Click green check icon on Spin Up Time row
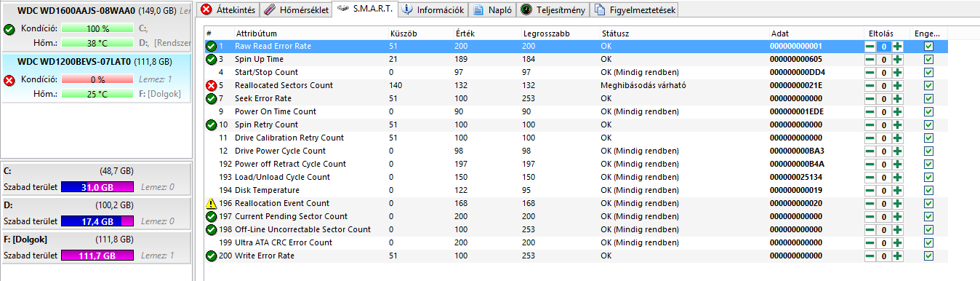Screen dimensions: 980x281 click(x=211, y=59)
